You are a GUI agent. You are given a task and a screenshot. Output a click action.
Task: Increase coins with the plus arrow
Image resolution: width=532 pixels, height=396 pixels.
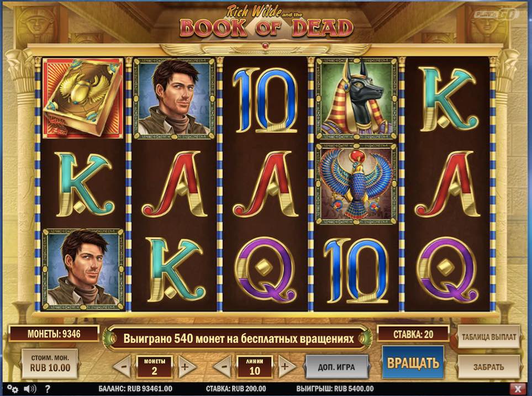click(x=186, y=367)
